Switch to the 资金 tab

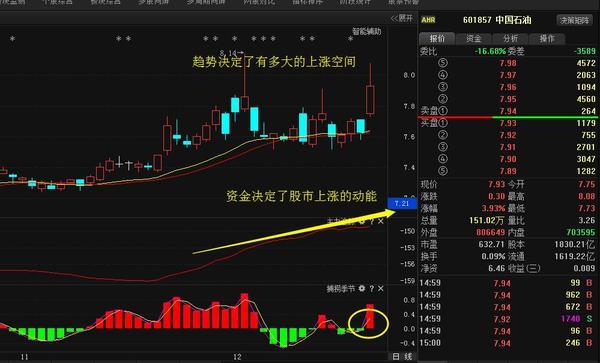473,38
